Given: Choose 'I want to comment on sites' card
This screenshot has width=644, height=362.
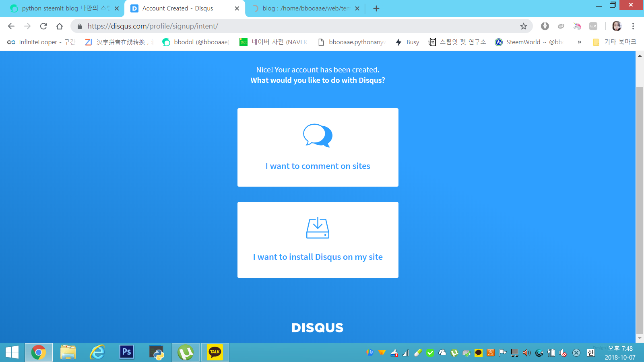Looking at the screenshot, I should [x=318, y=147].
